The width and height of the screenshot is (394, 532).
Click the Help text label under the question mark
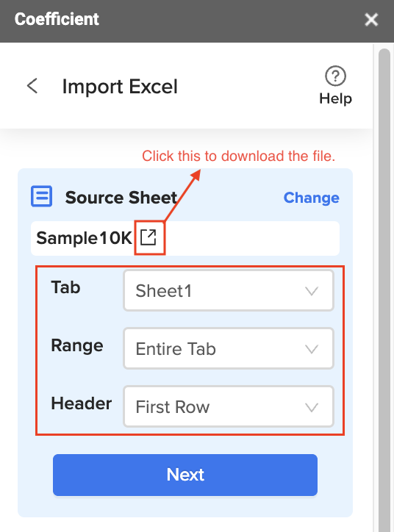(335, 98)
